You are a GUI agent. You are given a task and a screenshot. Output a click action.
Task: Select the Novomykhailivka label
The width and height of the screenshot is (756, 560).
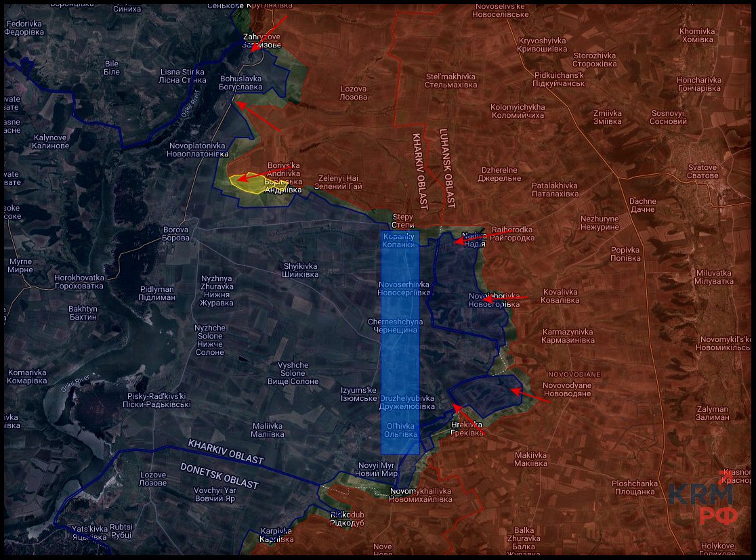tap(420, 495)
